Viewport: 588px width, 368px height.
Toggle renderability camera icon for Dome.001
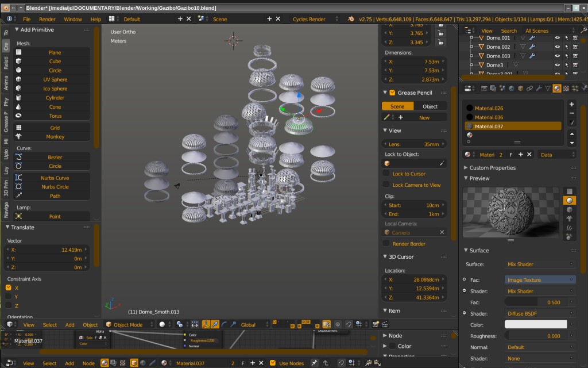click(575, 38)
